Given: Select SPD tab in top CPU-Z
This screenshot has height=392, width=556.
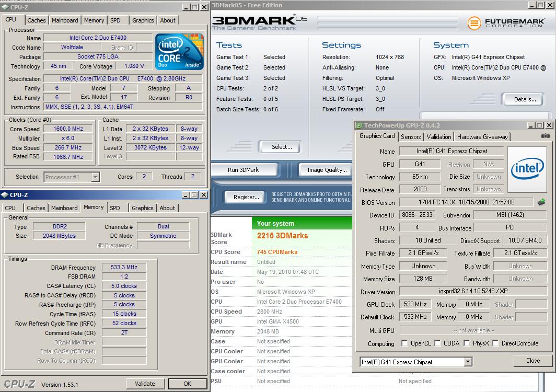Looking at the screenshot, I should tap(115, 20).
